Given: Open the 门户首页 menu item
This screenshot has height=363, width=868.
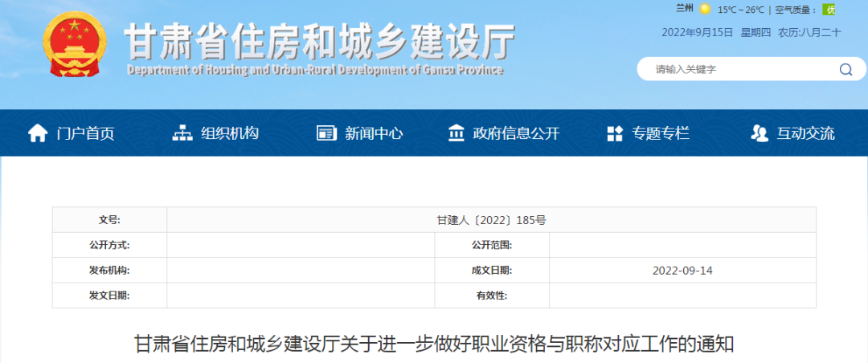Looking at the screenshot, I should pos(85,133).
